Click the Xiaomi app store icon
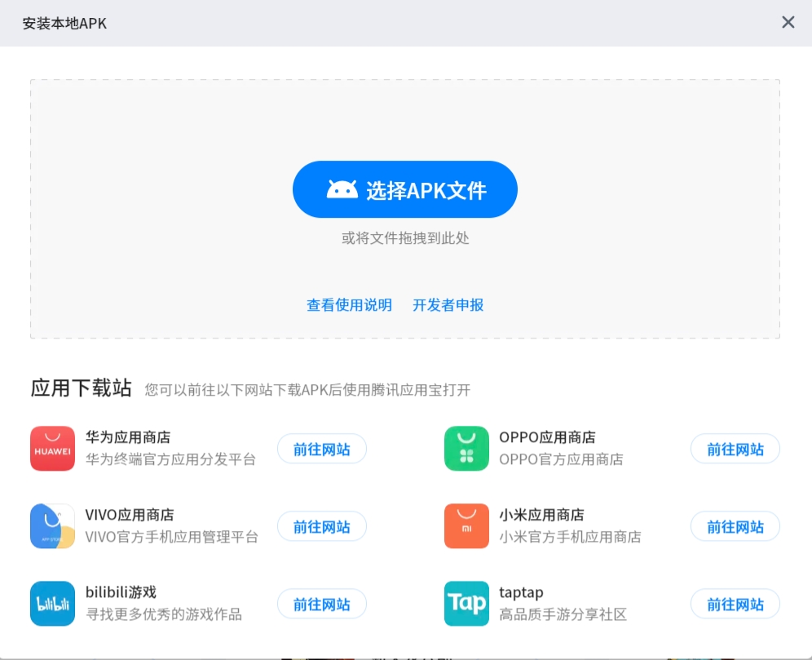This screenshot has height=660, width=812. pyautogui.click(x=466, y=526)
